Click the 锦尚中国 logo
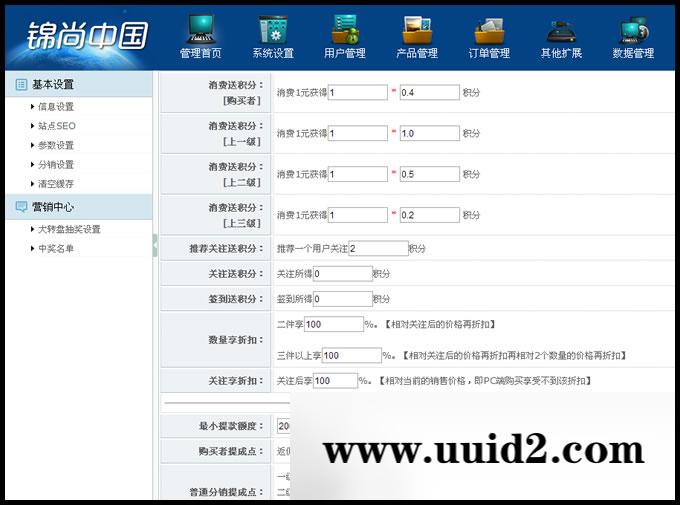 tap(88, 36)
